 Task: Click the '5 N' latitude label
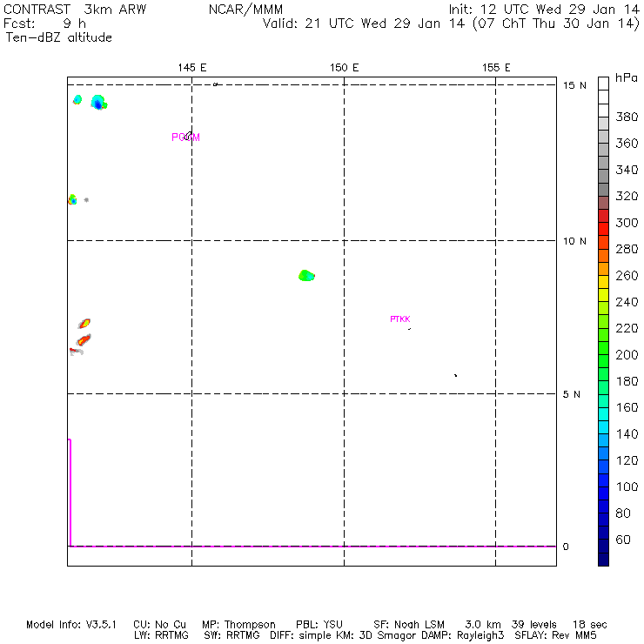pyautogui.click(x=572, y=394)
